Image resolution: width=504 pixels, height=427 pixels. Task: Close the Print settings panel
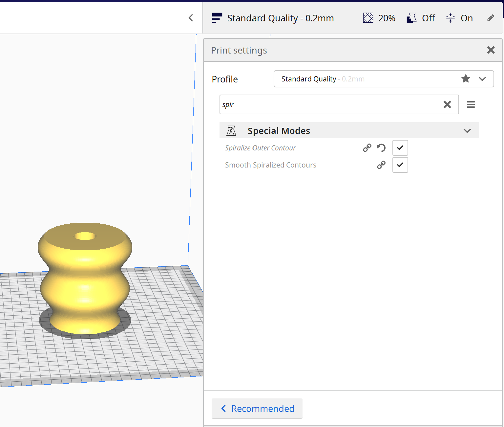click(x=491, y=50)
